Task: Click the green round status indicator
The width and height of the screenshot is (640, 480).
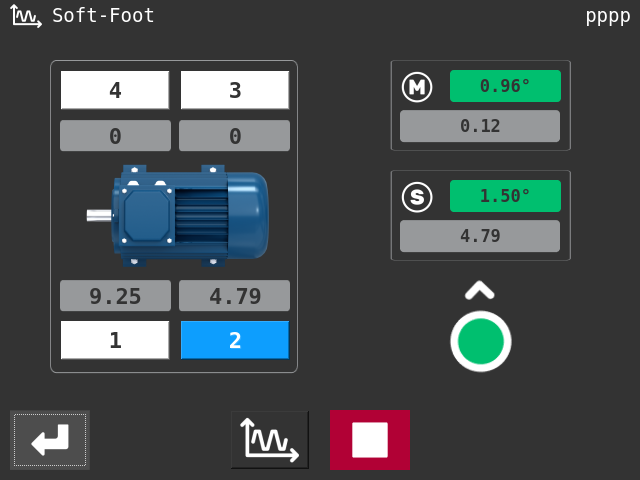Action: (x=480, y=341)
